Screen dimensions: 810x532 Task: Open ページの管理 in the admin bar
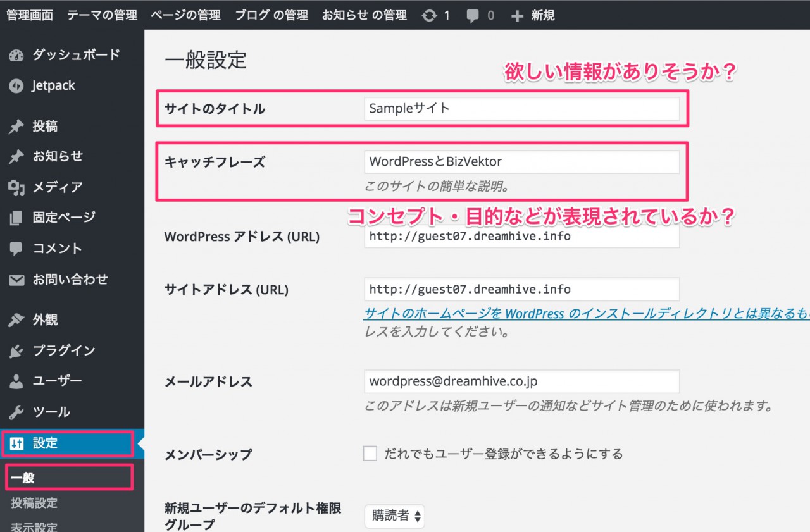click(185, 16)
